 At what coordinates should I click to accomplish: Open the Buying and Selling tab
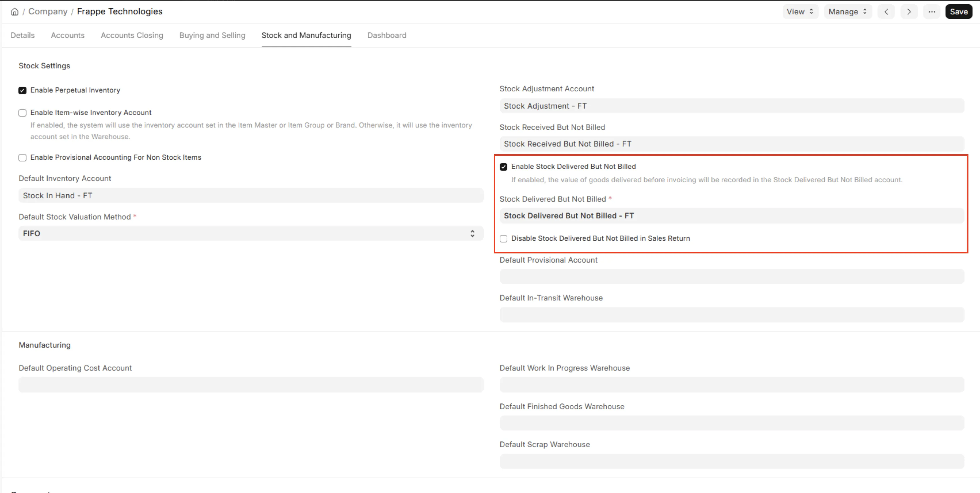tap(212, 35)
